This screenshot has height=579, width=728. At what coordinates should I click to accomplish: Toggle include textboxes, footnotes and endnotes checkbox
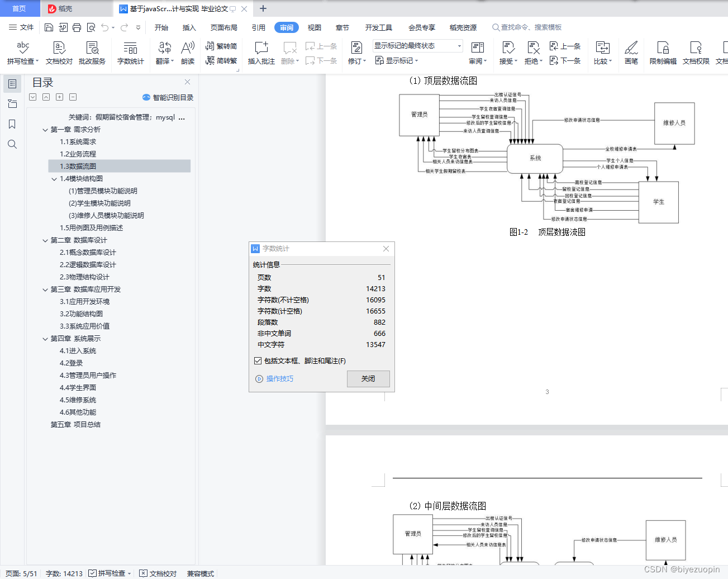pyautogui.click(x=258, y=361)
